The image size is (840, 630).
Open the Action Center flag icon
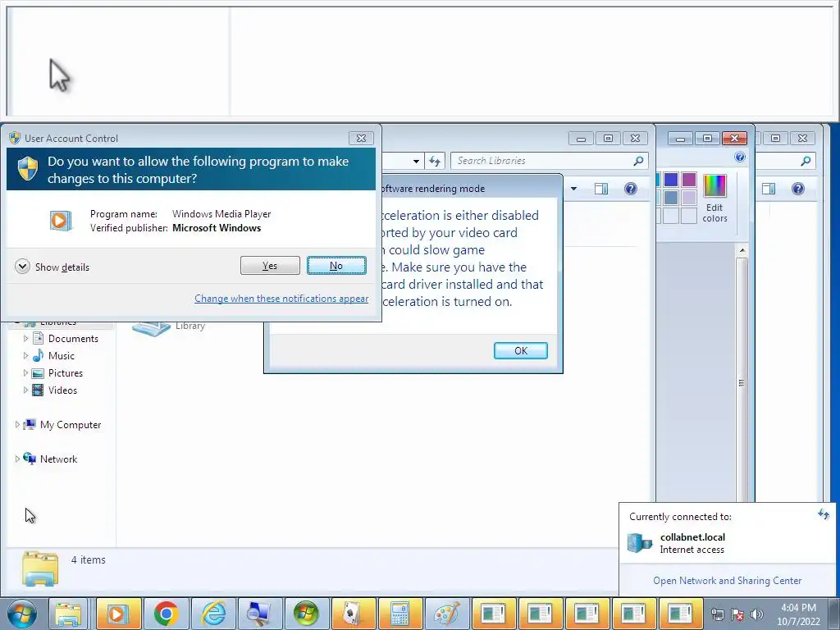pyautogui.click(x=737, y=614)
